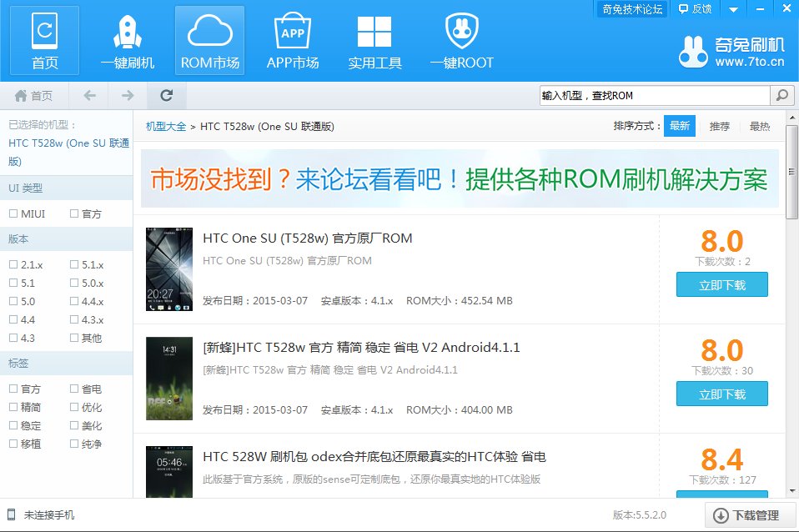This screenshot has height=532, width=799.
Task: Navigate back with the left arrow
Action: pos(88,95)
